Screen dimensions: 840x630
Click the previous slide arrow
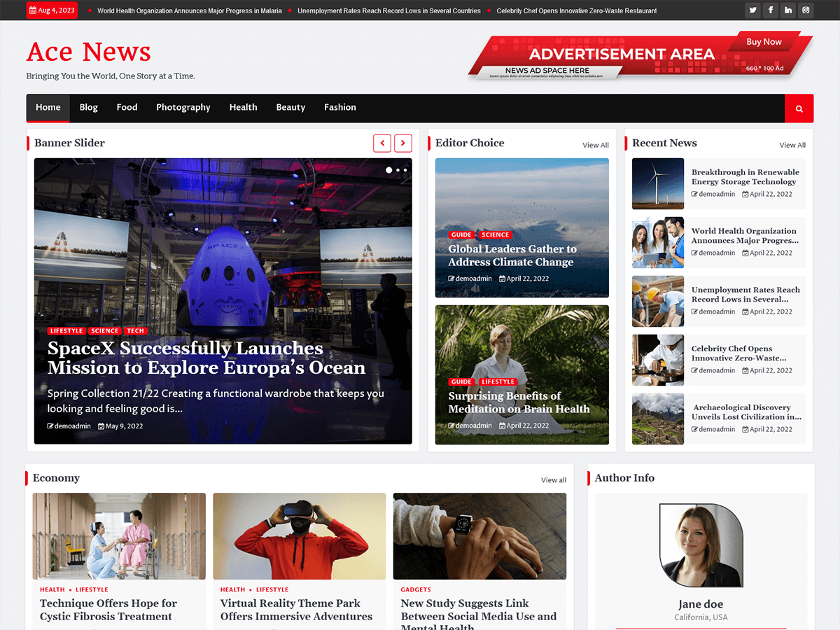coord(382,143)
